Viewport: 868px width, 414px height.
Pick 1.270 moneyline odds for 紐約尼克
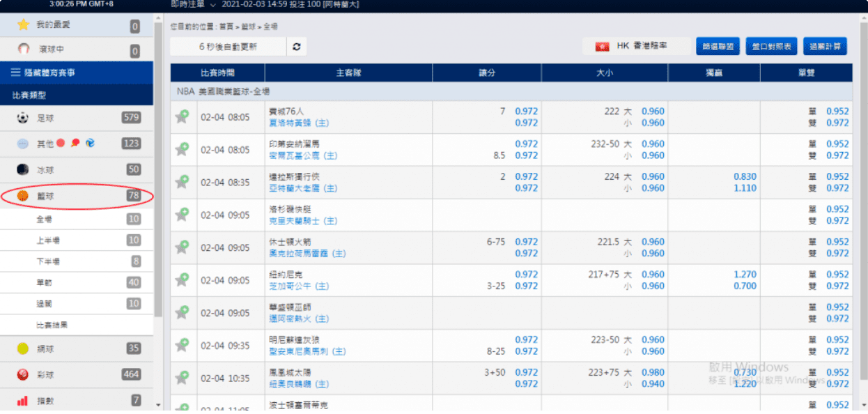tap(745, 275)
